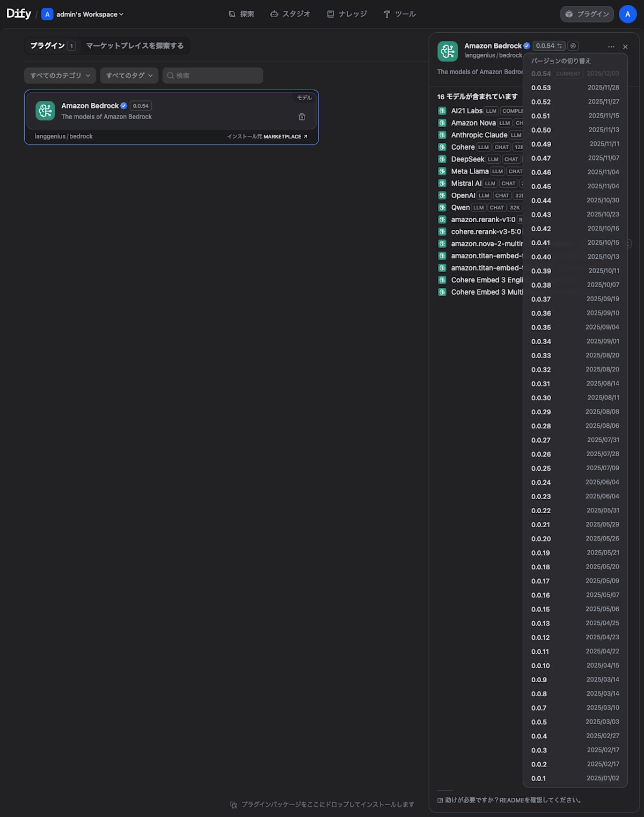Click the Qwen model icon
Image resolution: width=644 pixels, height=817 pixels.
tap(442, 207)
